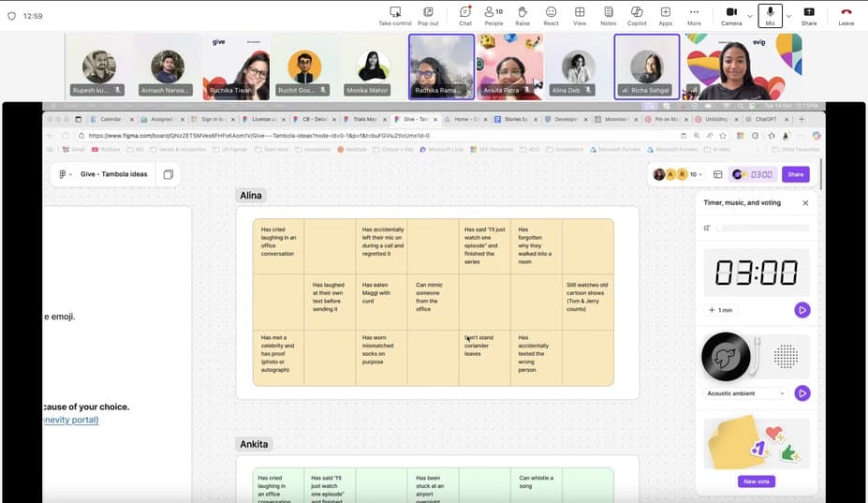Expand Mic device options arrow

coord(788,16)
